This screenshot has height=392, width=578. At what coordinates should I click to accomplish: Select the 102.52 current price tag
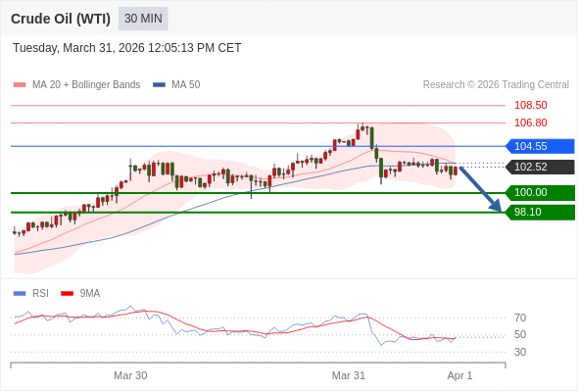[x=540, y=167]
